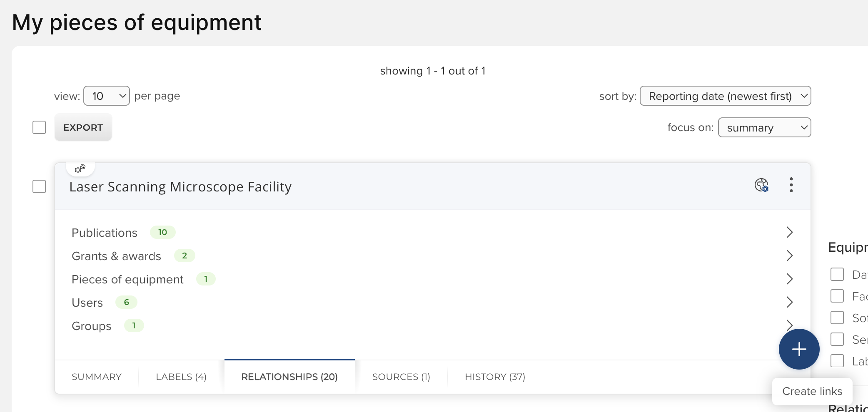
Task: Click the equipment gears type icon
Action: pyautogui.click(x=80, y=169)
